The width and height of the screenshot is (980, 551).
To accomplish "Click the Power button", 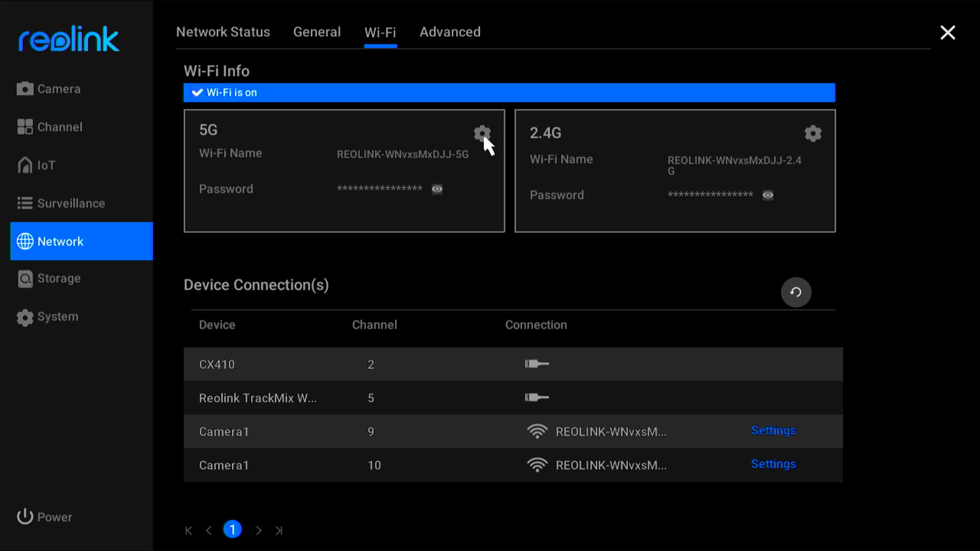I will [45, 517].
